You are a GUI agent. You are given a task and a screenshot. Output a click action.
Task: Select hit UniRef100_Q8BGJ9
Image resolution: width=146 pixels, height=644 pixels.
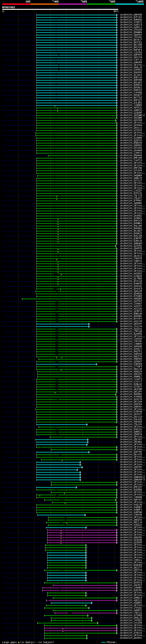tap(131, 178)
